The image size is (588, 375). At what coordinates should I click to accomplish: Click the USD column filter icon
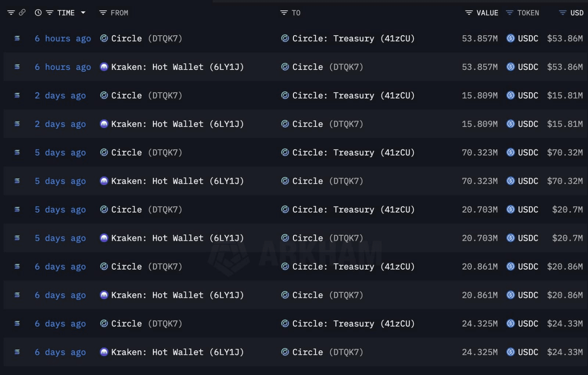[x=562, y=13]
